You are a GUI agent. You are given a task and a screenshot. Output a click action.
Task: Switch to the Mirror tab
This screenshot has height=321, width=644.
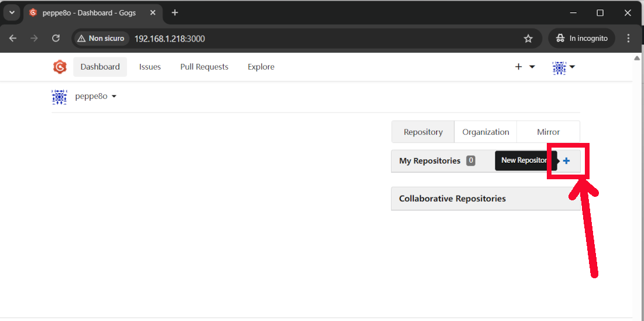pyautogui.click(x=549, y=132)
